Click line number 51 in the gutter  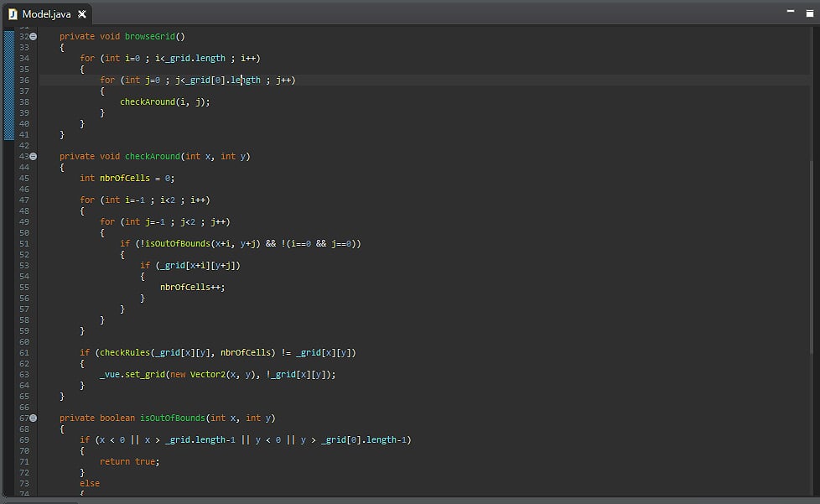[x=23, y=244]
